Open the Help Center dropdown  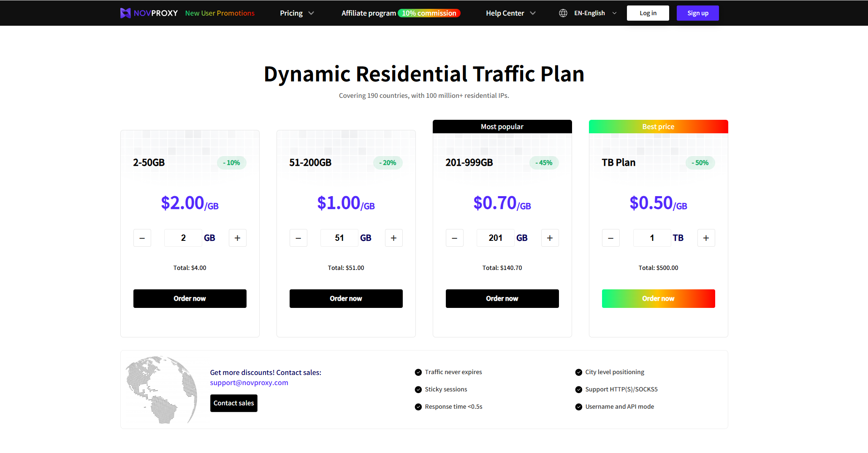(x=510, y=13)
